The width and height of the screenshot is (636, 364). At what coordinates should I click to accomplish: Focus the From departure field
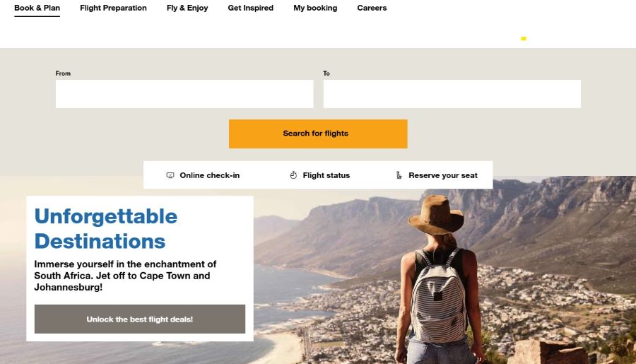(x=184, y=94)
